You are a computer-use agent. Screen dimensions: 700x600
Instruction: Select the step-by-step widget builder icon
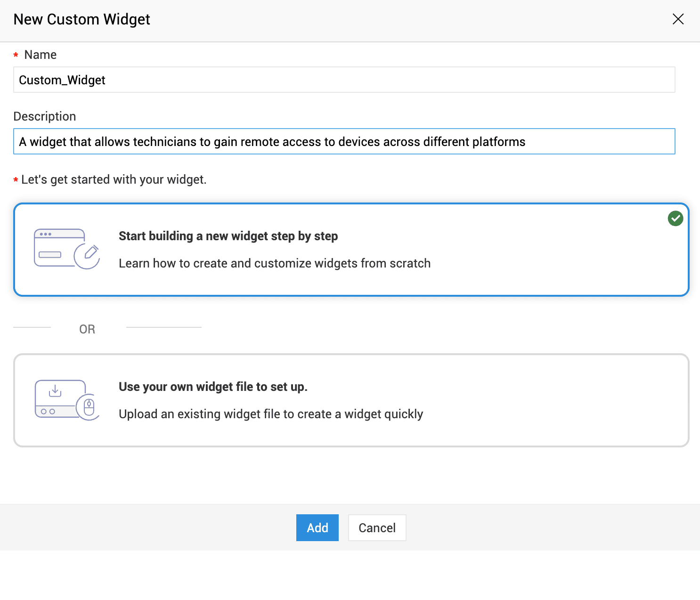point(67,249)
